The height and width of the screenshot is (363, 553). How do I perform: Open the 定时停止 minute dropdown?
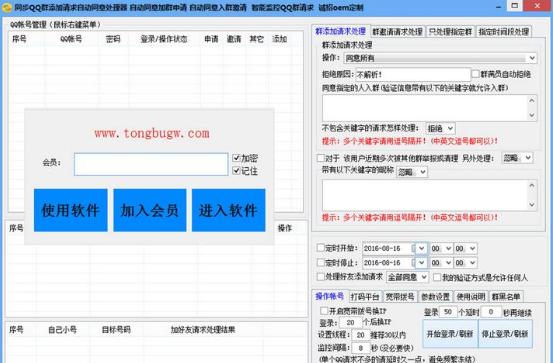(x=465, y=263)
